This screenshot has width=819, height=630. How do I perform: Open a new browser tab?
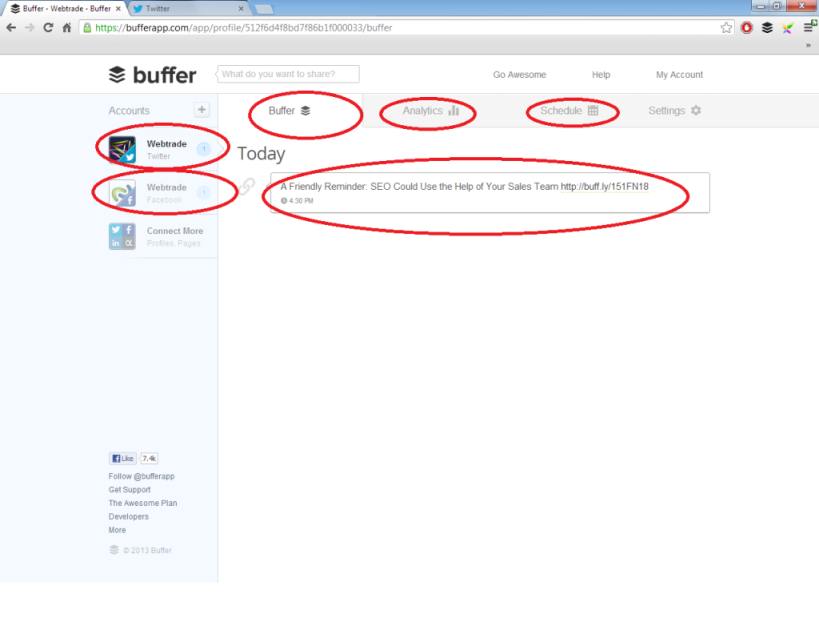[263, 9]
